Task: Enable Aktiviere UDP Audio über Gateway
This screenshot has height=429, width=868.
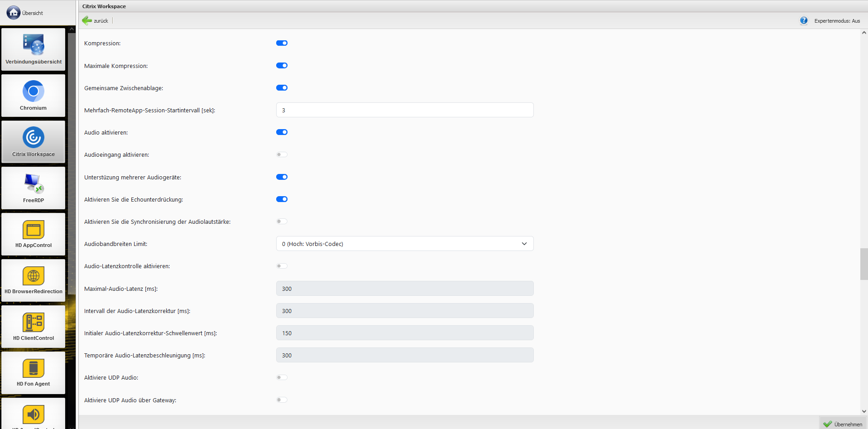Action: 282,400
